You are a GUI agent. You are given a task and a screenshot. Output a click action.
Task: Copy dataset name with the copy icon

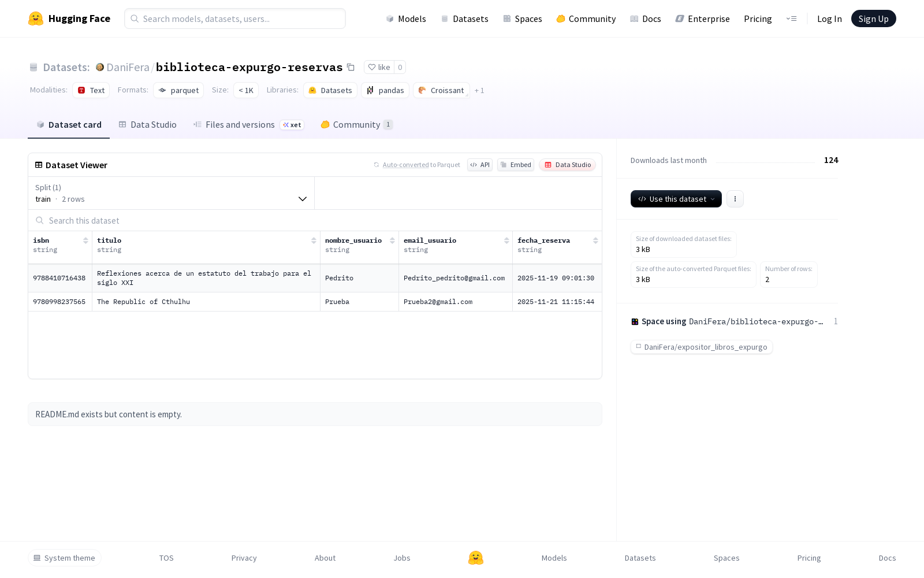coord(351,67)
